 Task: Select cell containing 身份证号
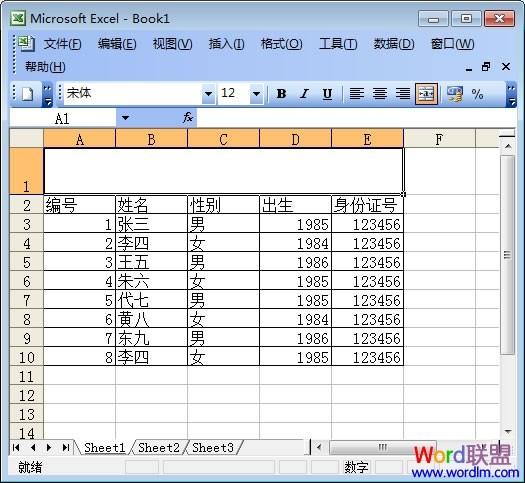click(368, 205)
